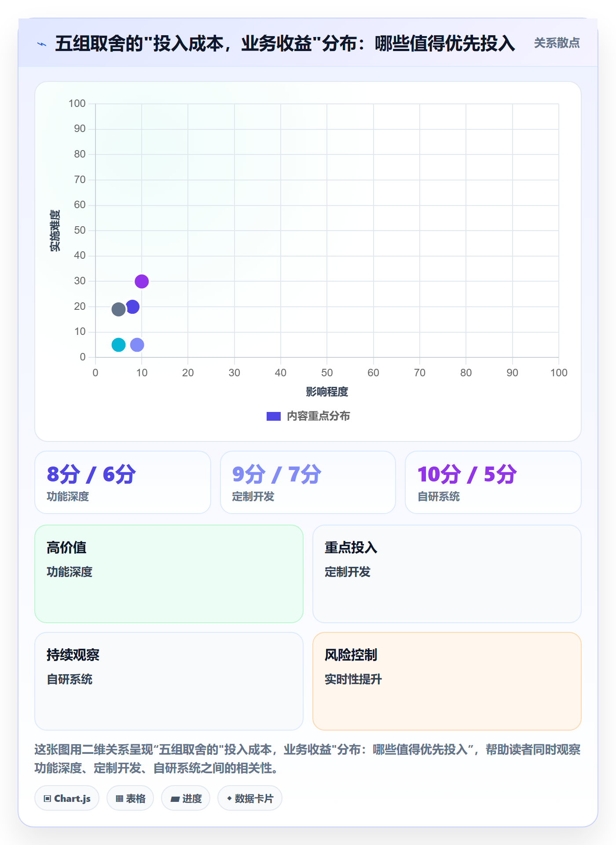Click the lightning bolt icon beside the title
Screen dimensions: 616x845
click(x=42, y=44)
